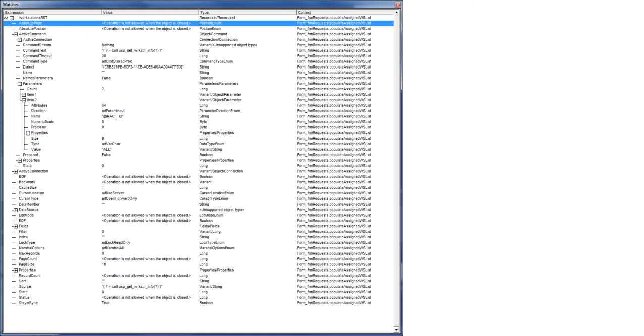Image resolution: width=644 pixels, height=336 pixels.
Task: Select the EOF row
Action: (198, 221)
